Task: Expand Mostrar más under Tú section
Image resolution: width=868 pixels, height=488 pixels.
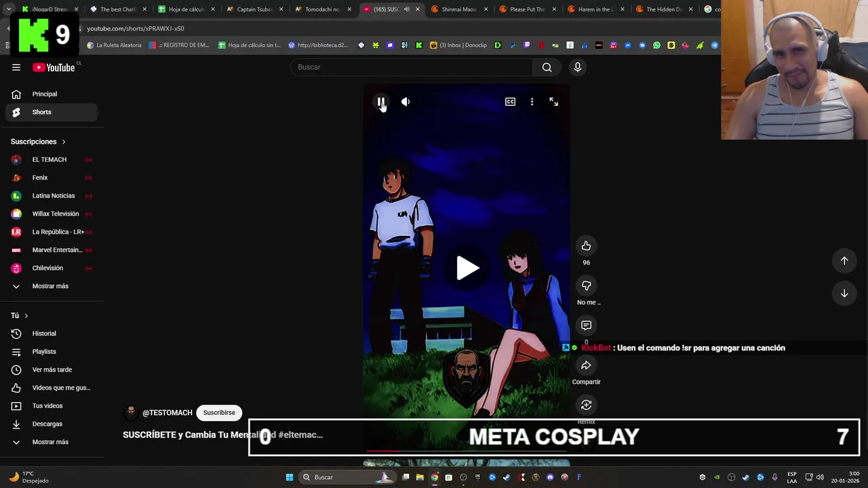Action: pos(52,442)
